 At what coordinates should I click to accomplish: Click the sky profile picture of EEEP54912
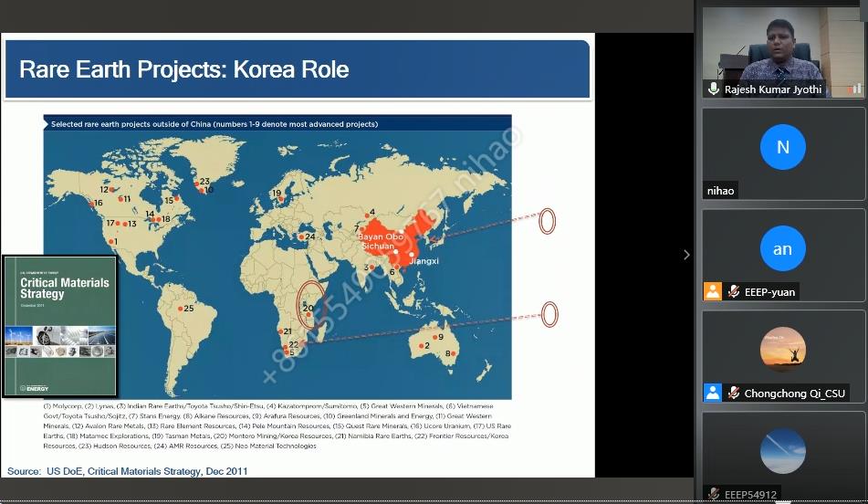(x=782, y=451)
